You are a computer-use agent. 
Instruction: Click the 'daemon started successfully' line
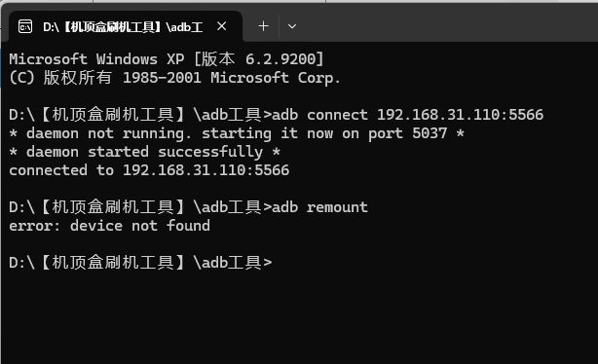(x=144, y=152)
